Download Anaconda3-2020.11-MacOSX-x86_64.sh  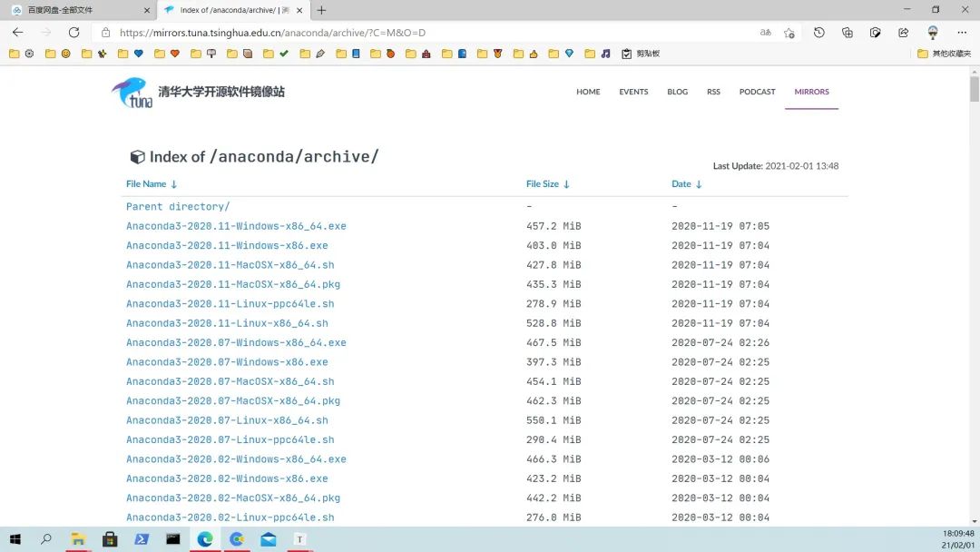click(230, 264)
